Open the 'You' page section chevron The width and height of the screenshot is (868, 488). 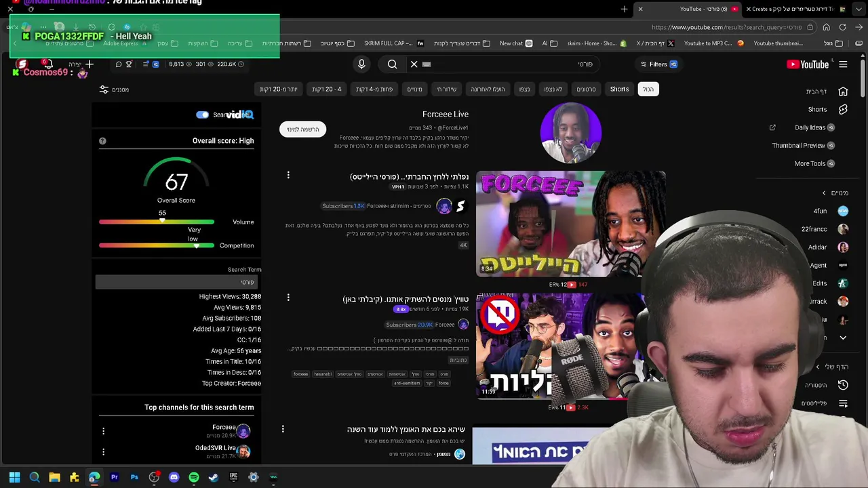pyautogui.click(x=818, y=367)
